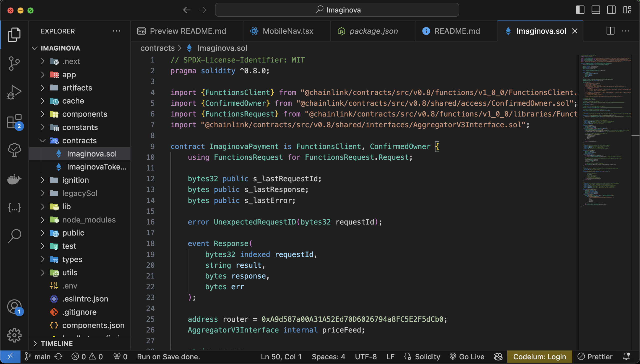
Task: Open notifications bell in status bar
Action: tap(626, 356)
